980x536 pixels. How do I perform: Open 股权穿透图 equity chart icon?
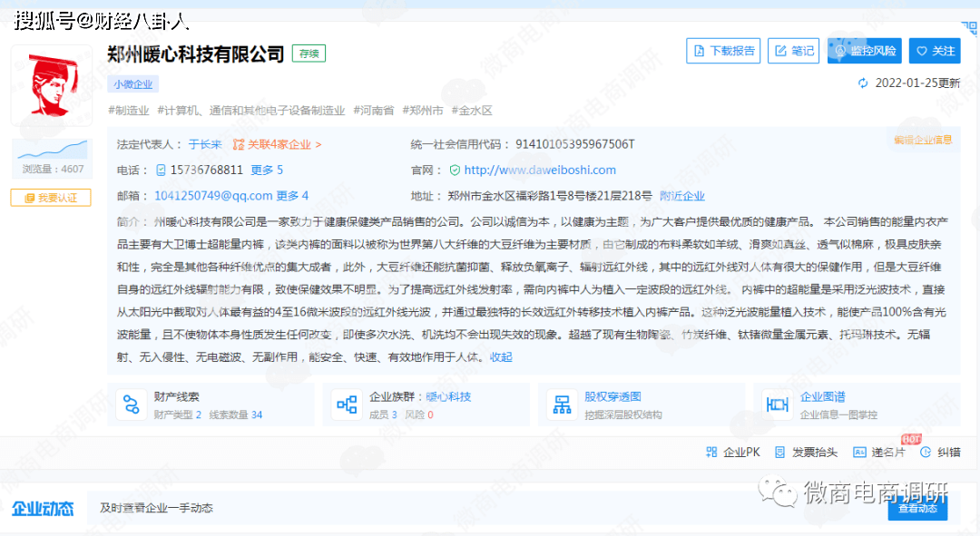(x=562, y=404)
